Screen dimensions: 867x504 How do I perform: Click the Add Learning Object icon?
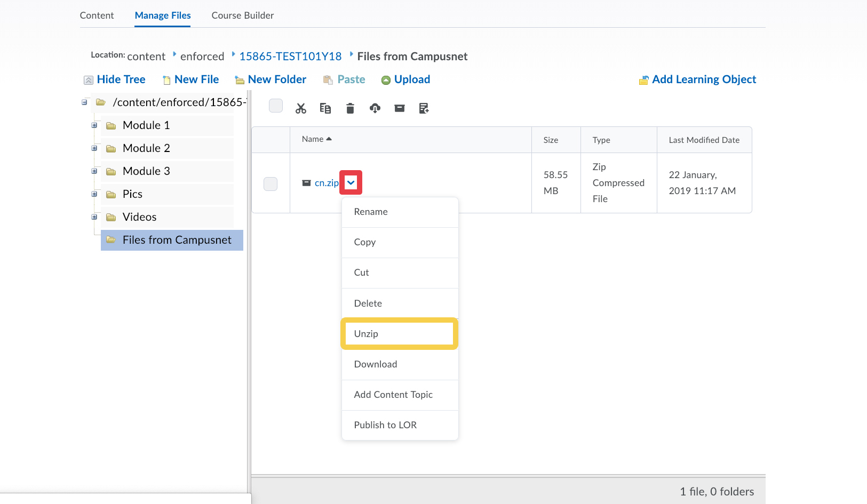tap(644, 80)
